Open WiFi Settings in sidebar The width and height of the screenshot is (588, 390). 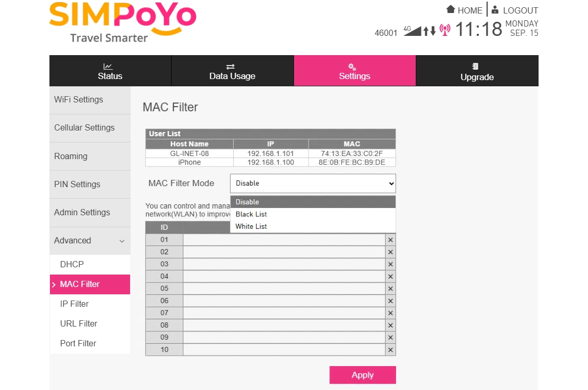click(x=79, y=100)
